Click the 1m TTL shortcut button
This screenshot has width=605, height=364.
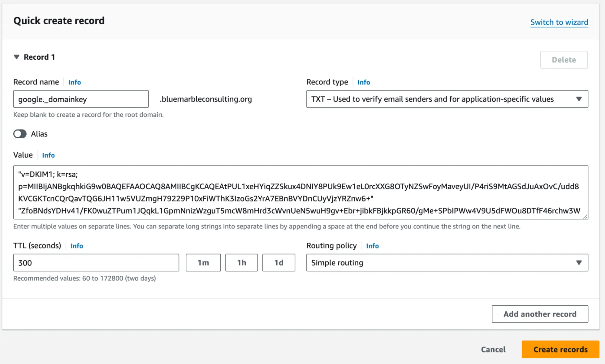coord(203,263)
